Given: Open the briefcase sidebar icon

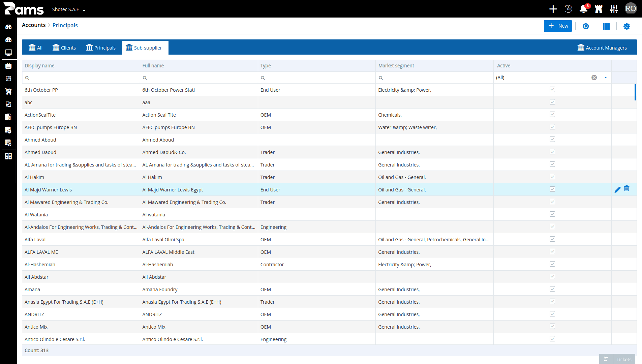Looking at the screenshot, I should pyautogui.click(x=8, y=66).
